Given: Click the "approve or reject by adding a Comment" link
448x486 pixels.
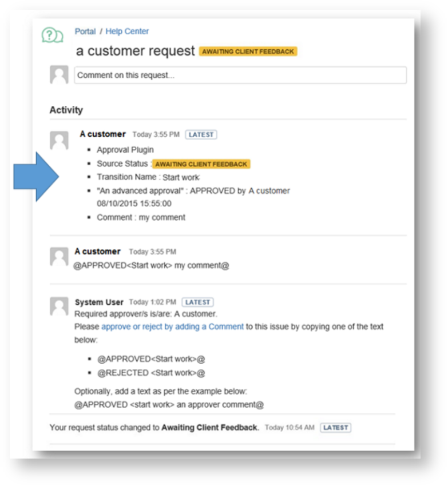Looking at the screenshot, I should pyautogui.click(x=172, y=326).
